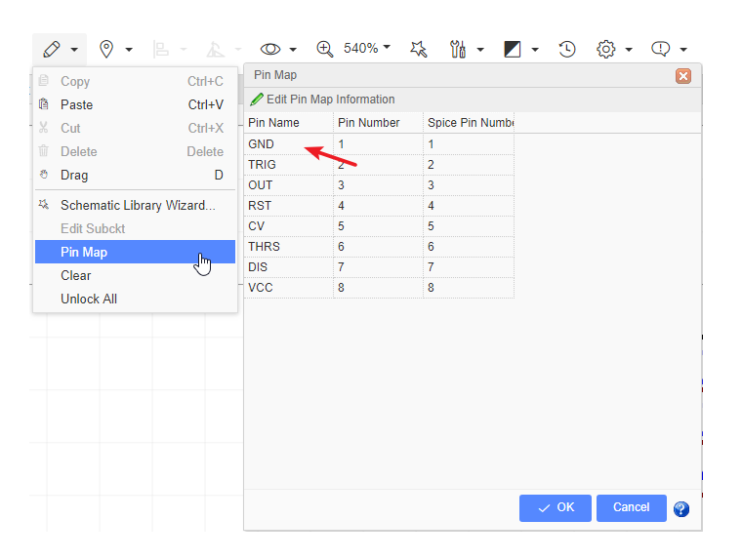Cancel the Pin Map dialog

coord(631,507)
